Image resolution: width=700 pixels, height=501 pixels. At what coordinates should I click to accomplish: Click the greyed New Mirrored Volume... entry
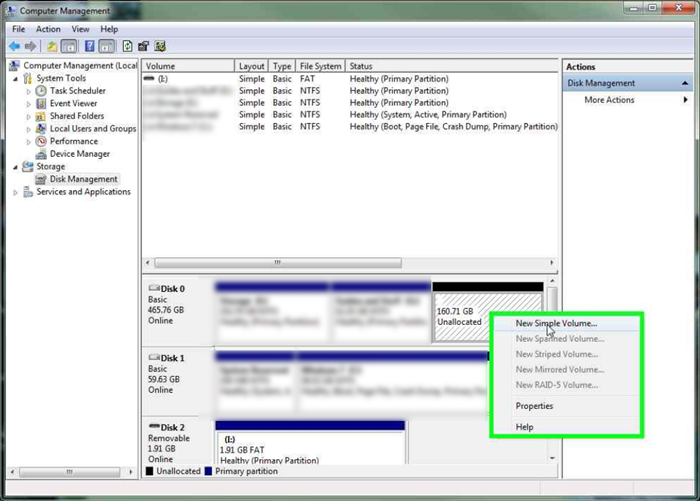[566, 370]
